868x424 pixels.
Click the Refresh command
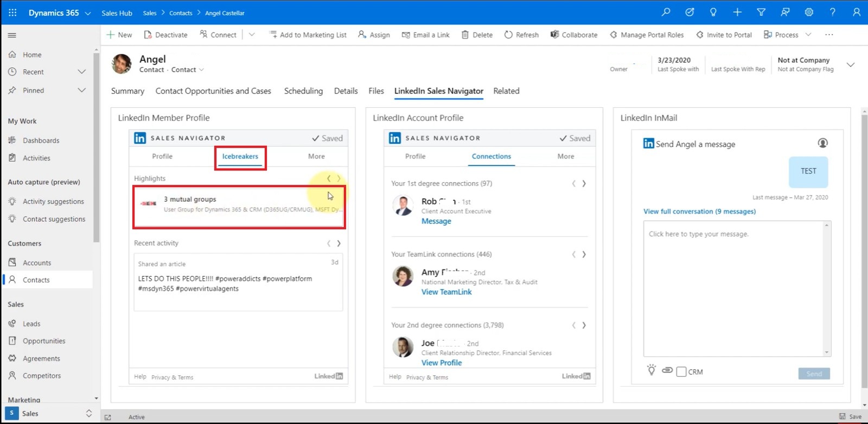coord(521,35)
